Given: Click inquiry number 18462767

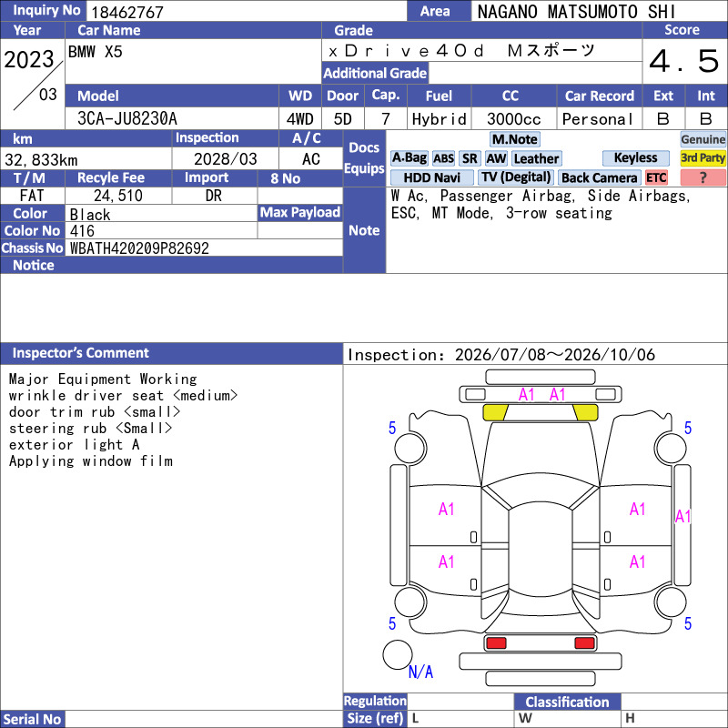Looking at the screenshot, I should coord(127,12).
